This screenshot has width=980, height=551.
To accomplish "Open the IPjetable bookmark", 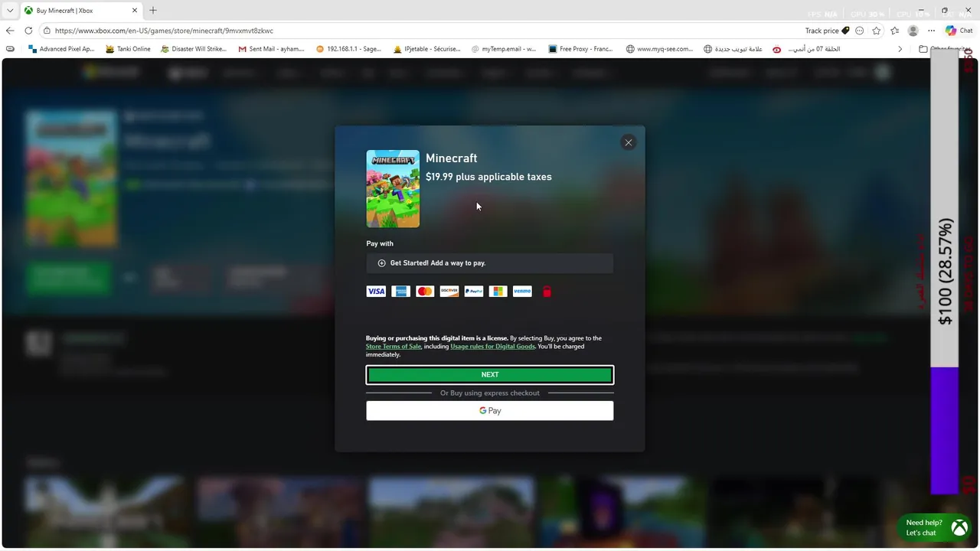I will point(426,49).
